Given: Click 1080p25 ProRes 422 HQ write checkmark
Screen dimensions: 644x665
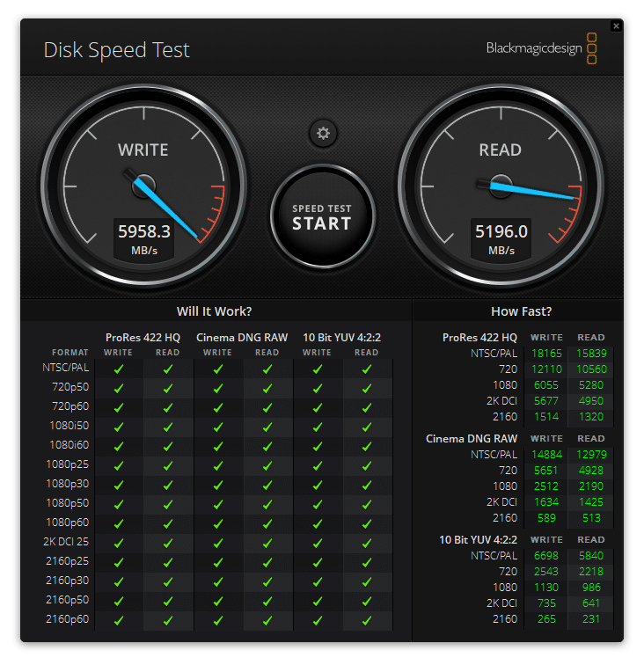Looking at the screenshot, I should (119, 465).
